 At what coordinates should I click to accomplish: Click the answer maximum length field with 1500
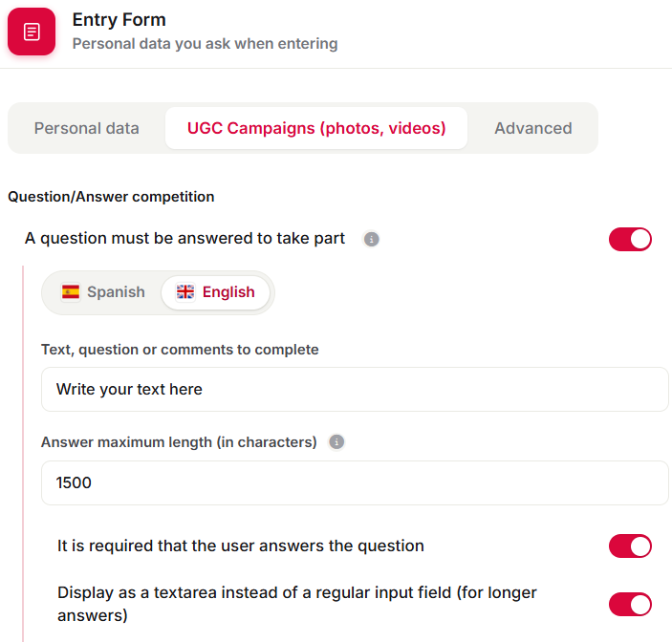pos(355,482)
